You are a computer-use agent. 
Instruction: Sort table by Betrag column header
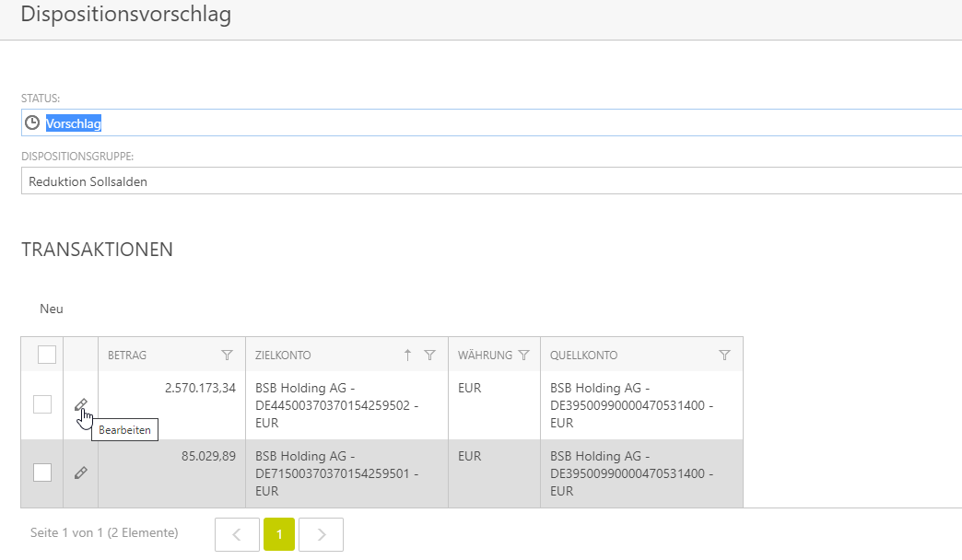[128, 355]
